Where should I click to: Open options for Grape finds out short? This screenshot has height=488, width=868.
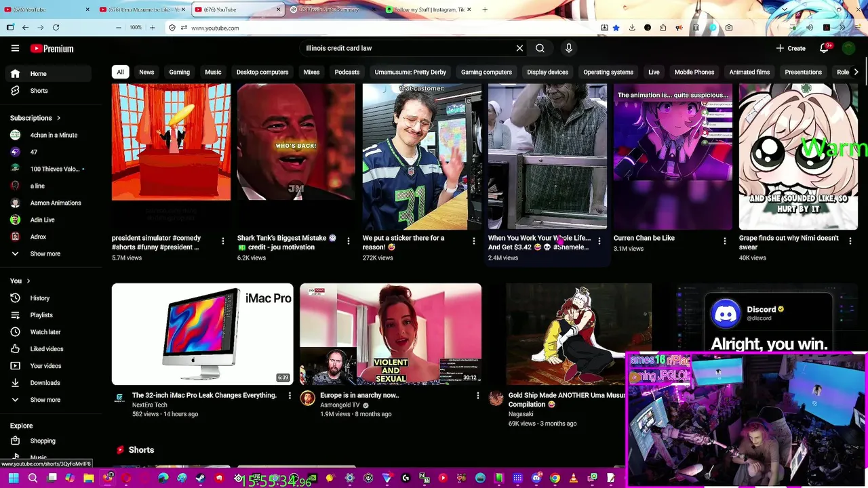(x=850, y=241)
